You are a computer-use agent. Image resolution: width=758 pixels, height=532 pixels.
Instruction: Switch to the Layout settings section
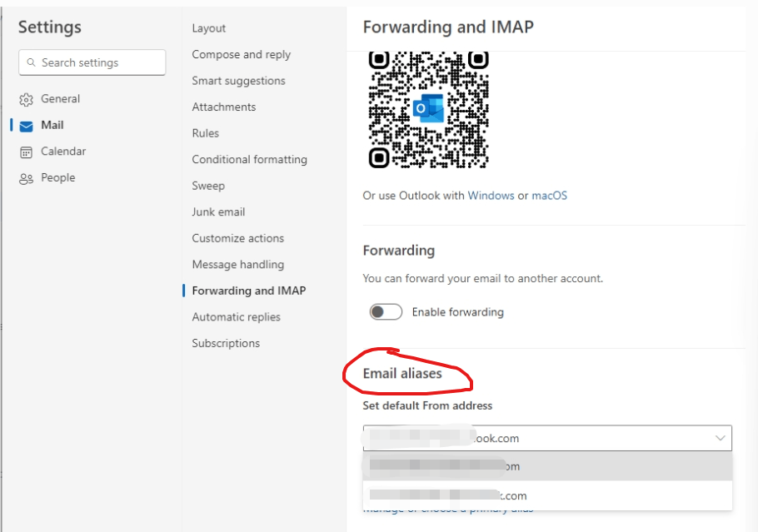point(208,27)
